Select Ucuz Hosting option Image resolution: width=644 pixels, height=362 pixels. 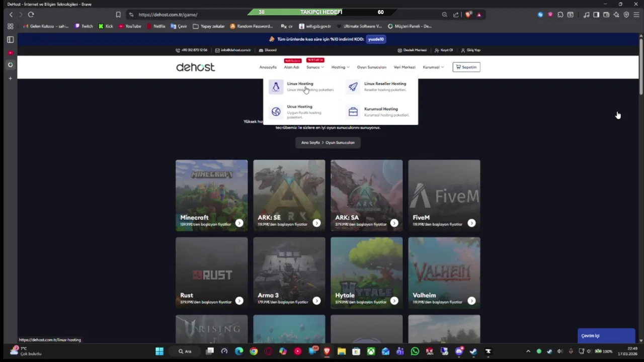click(297, 112)
